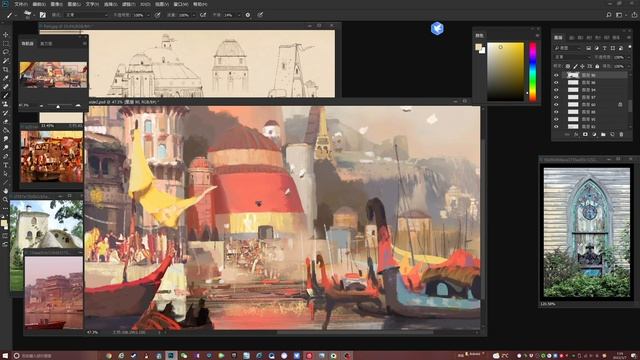
Task: Open the brush mode dropdown in options bar
Action: click(87, 15)
